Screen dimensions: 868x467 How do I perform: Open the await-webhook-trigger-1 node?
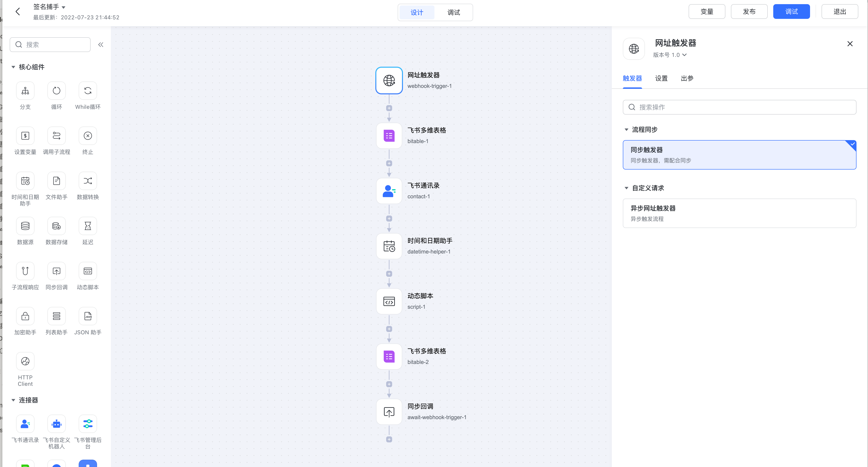[x=389, y=412]
